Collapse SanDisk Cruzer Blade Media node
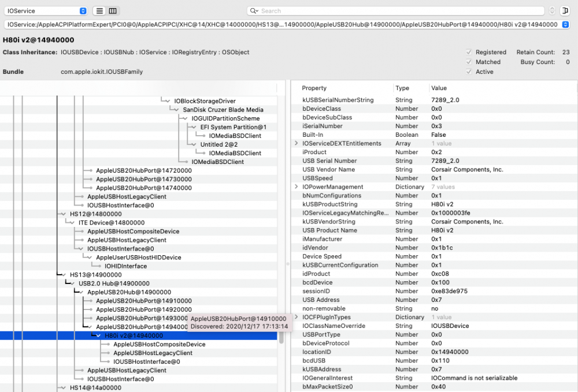The height and width of the screenshot is (392, 578). [176, 110]
